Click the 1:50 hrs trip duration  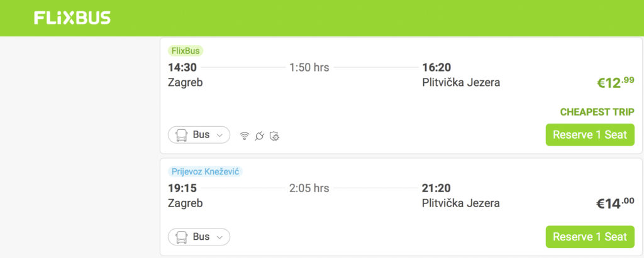pos(309,67)
